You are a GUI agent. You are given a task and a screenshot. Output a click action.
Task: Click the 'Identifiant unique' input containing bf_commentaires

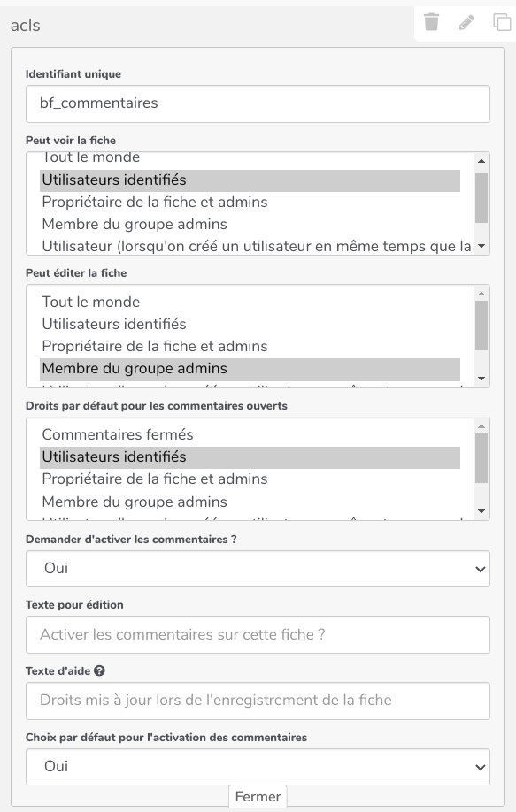click(x=257, y=103)
